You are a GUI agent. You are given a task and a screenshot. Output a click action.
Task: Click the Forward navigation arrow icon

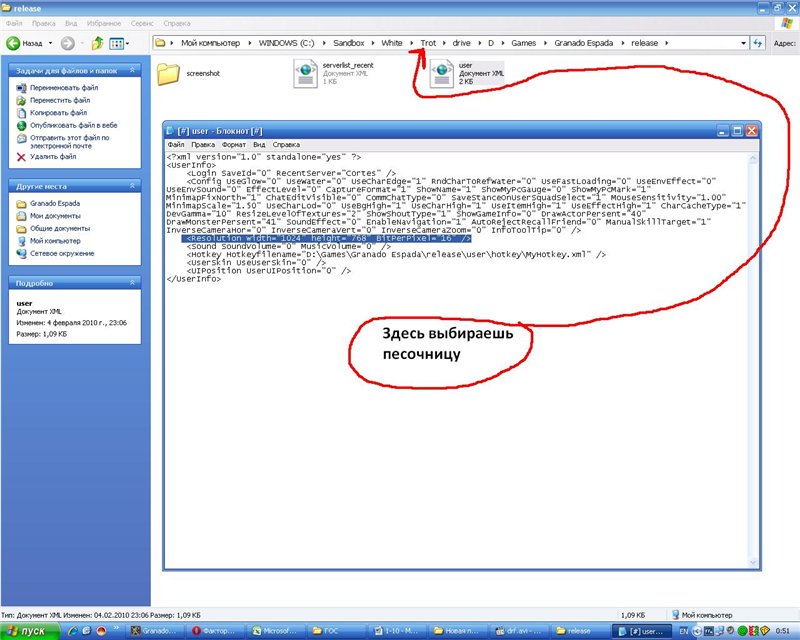[x=67, y=43]
